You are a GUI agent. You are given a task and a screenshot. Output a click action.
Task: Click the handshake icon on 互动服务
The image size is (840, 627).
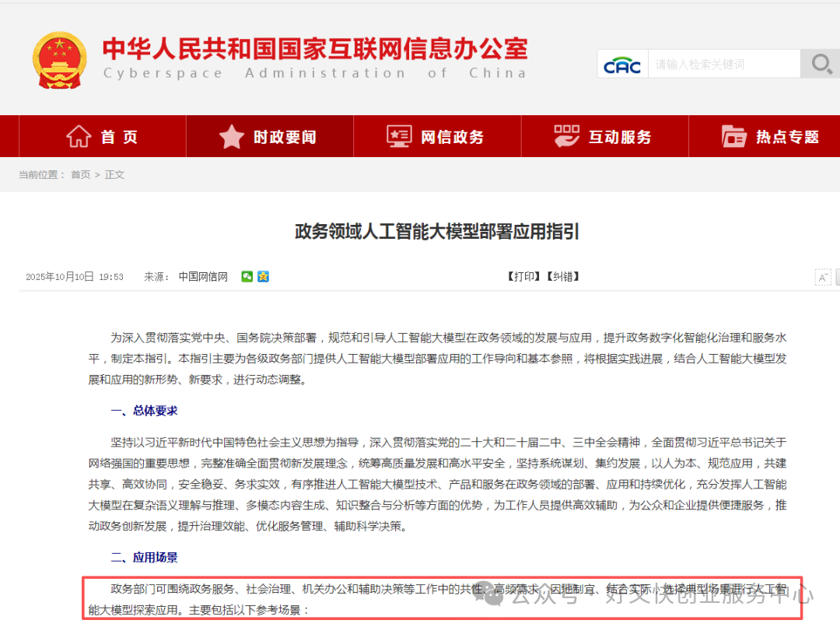click(x=566, y=135)
